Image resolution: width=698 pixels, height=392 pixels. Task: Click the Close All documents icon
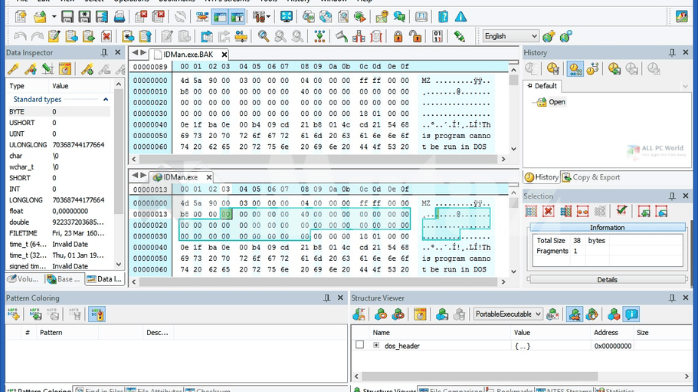[158, 17]
